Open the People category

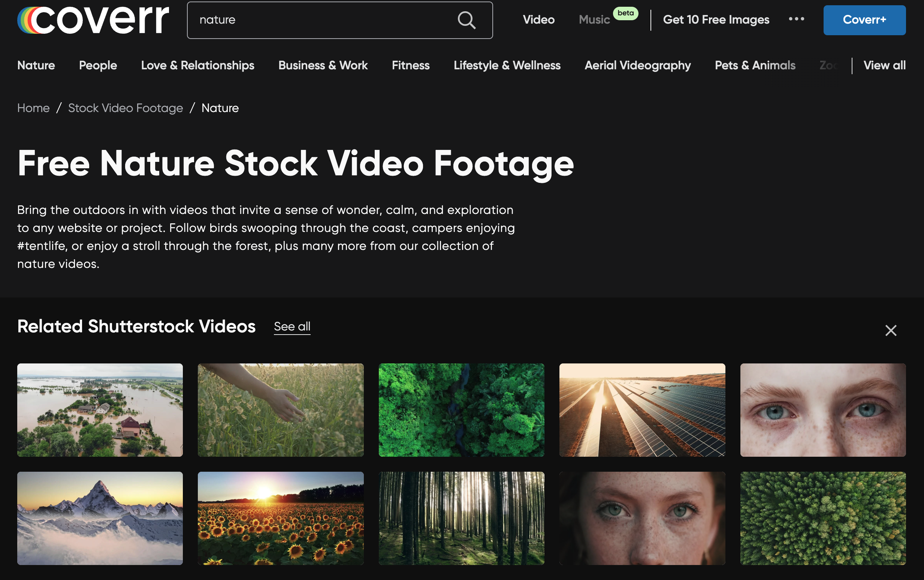click(98, 65)
